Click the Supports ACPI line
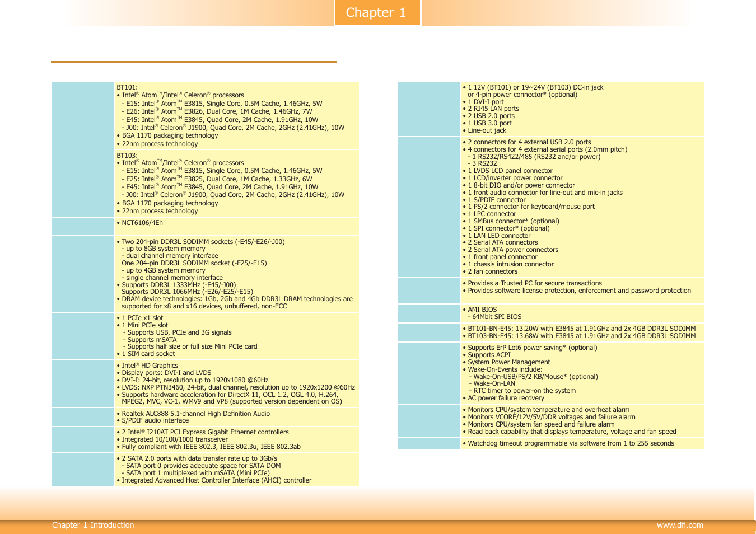This screenshot has height=534, width=756. coord(487,355)
